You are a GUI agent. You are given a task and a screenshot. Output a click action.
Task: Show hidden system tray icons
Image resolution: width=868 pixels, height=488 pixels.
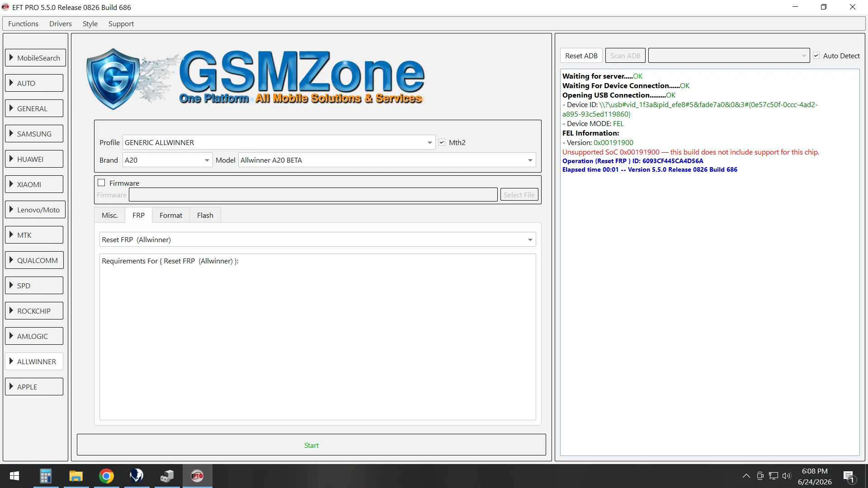click(x=746, y=476)
